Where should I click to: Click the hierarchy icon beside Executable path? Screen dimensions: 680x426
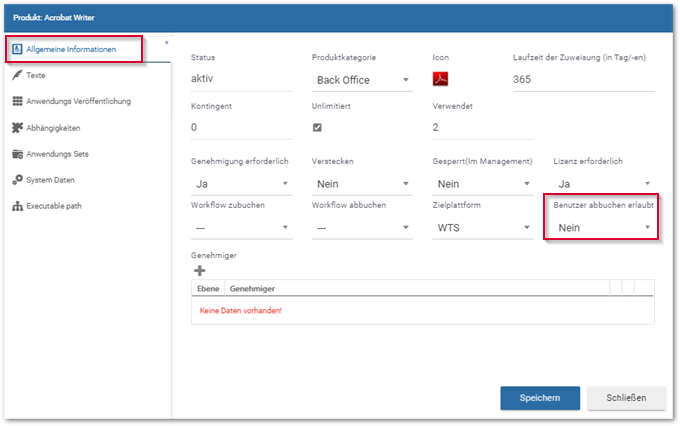17,206
